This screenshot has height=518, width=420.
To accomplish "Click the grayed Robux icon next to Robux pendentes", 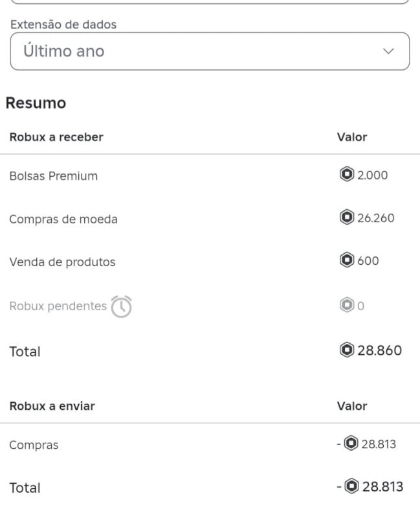I will (346, 306).
